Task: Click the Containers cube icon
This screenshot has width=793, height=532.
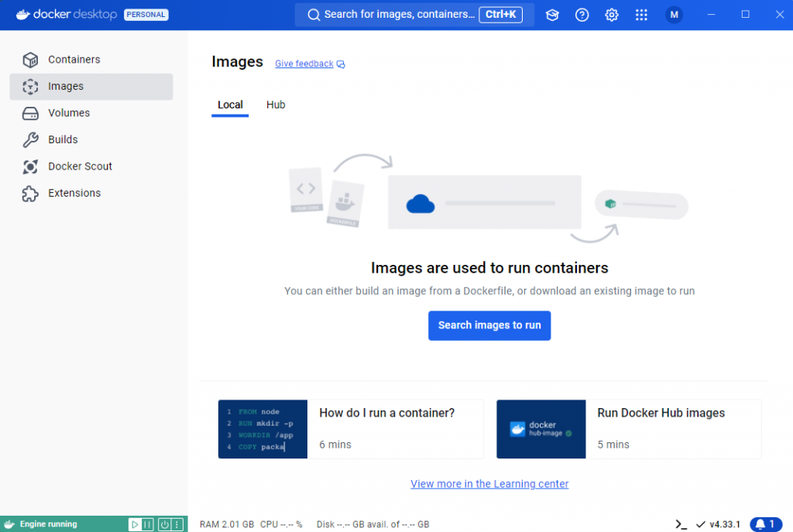Action: coord(30,60)
